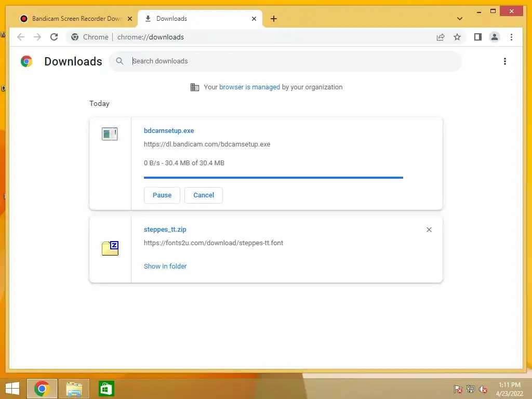
Task: Pause the bdcamsetup.exe download
Action: click(x=162, y=195)
